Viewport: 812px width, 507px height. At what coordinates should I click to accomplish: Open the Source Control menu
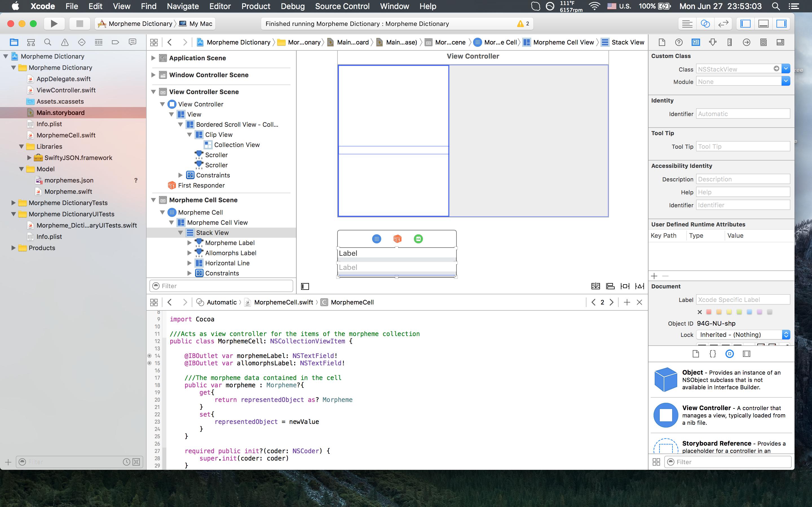pyautogui.click(x=342, y=6)
